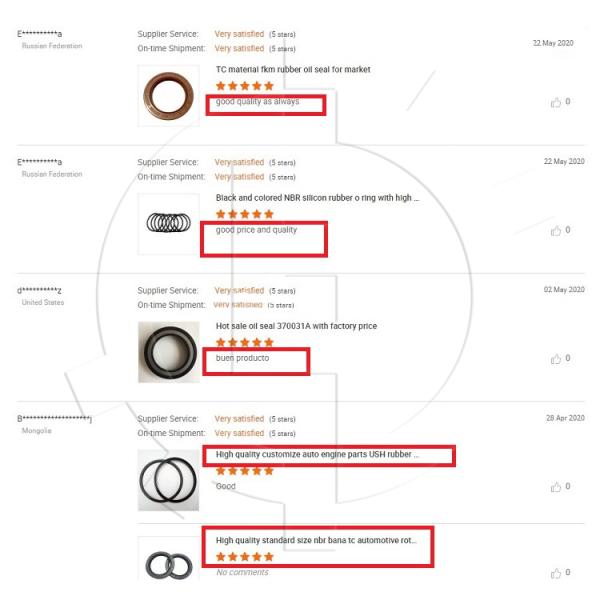This screenshot has height=600, width=600.
Task: Open 'High quality customize auto engine parts' link
Action: (x=317, y=454)
